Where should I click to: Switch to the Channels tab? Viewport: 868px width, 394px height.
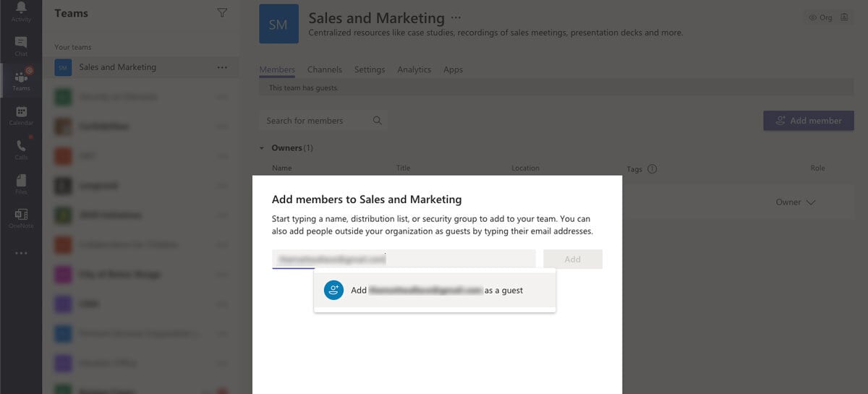[x=325, y=69]
